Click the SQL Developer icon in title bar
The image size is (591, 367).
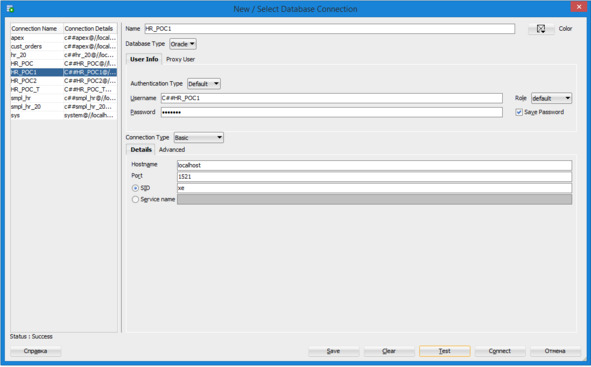[10, 8]
